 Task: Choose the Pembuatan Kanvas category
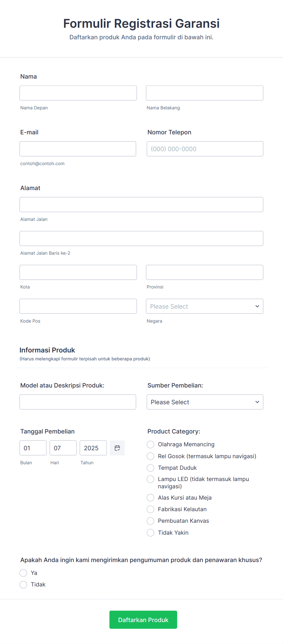(150, 521)
